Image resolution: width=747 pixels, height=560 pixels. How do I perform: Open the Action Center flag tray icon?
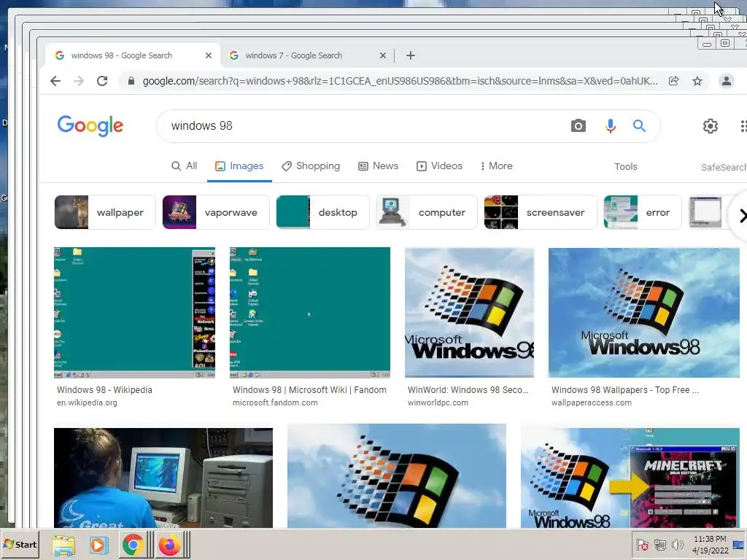click(642, 544)
